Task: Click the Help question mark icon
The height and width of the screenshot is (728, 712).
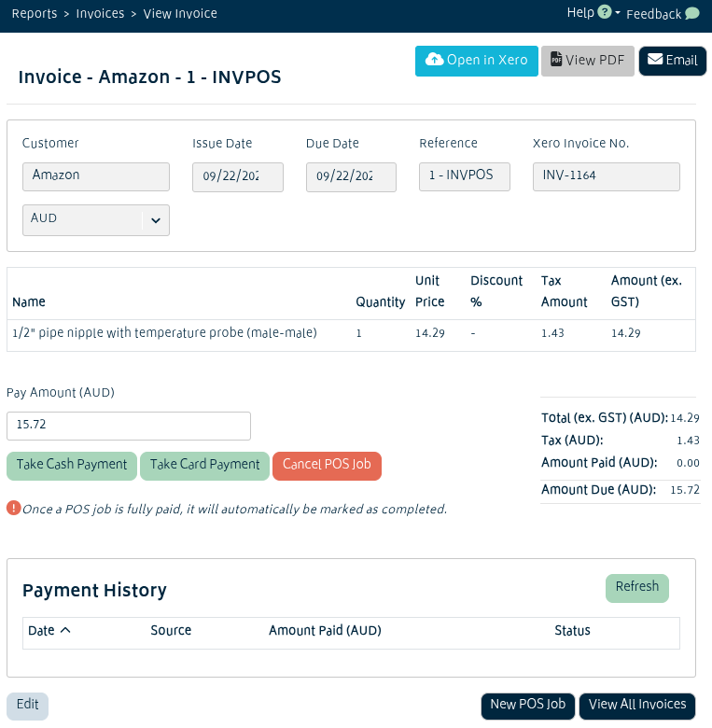Action: [605, 12]
